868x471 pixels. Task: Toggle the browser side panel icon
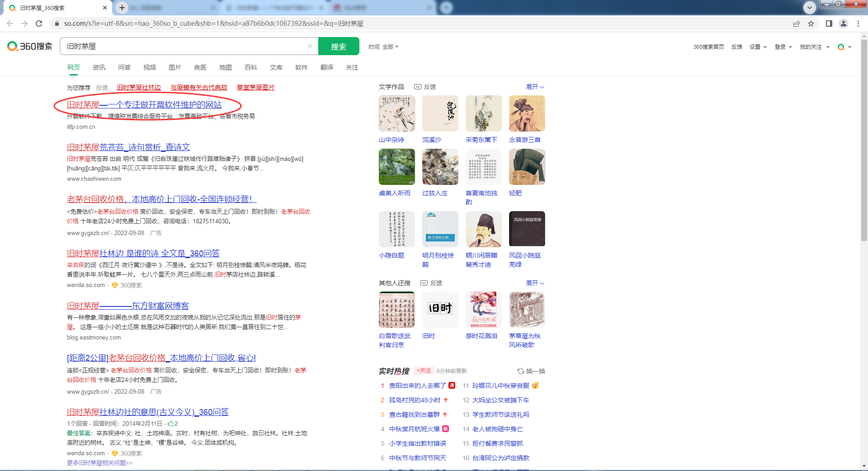click(829, 24)
